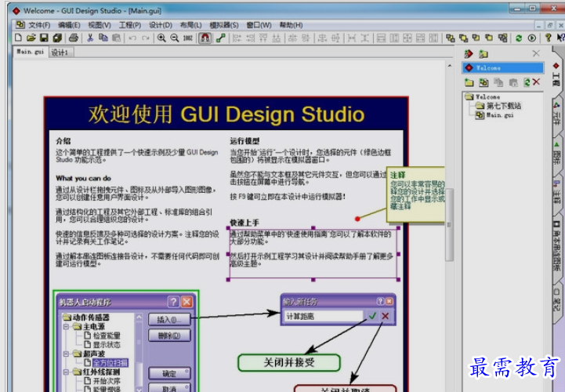Close the project panel with X

[536, 53]
